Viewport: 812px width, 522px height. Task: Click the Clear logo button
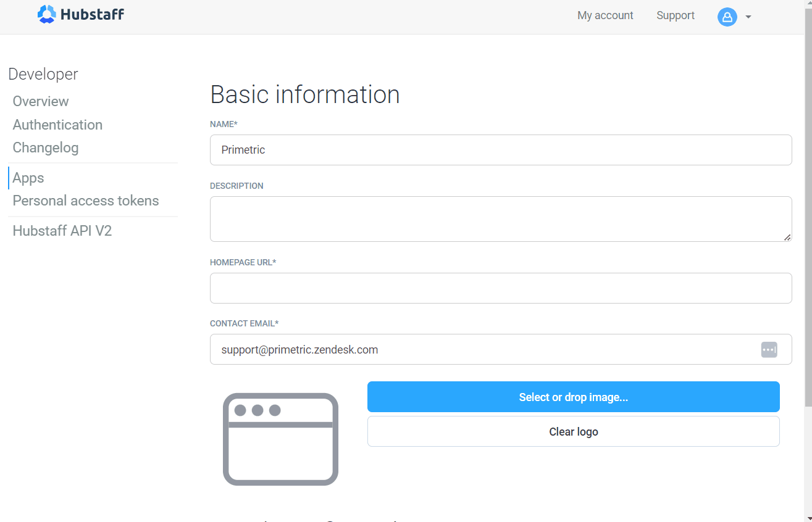coord(574,431)
